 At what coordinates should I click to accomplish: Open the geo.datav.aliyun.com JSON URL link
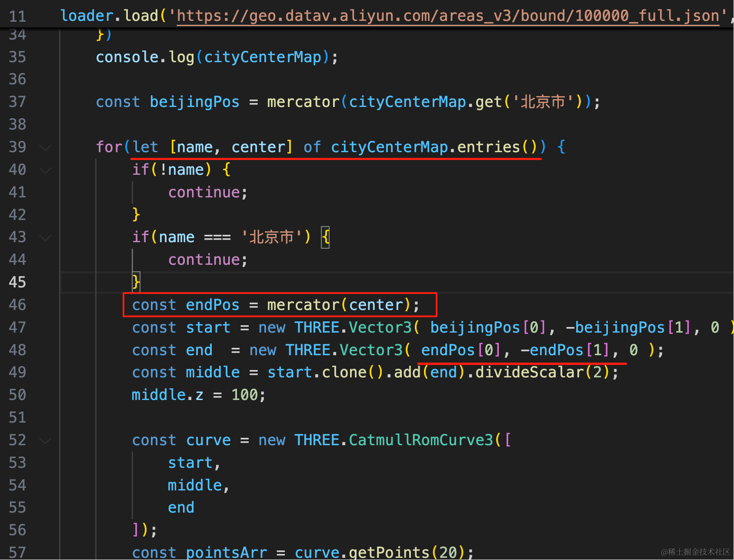448,16
